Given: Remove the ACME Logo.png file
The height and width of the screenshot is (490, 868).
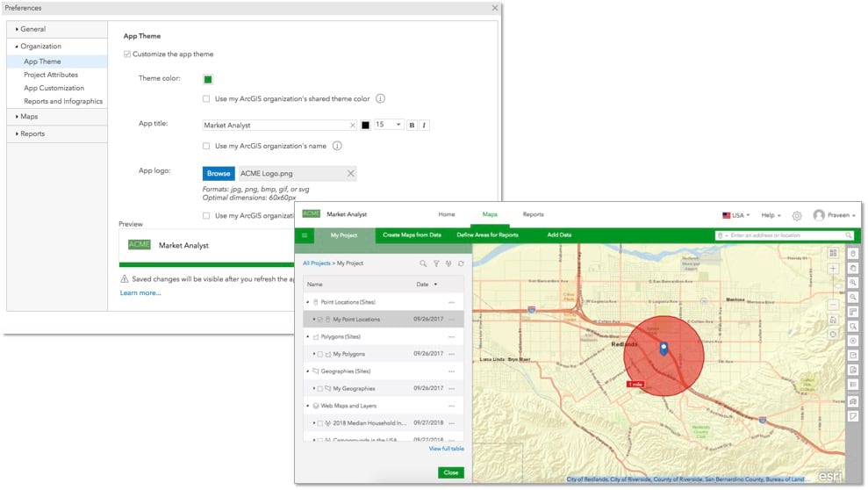Looking at the screenshot, I should pyautogui.click(x=350, y=173).
